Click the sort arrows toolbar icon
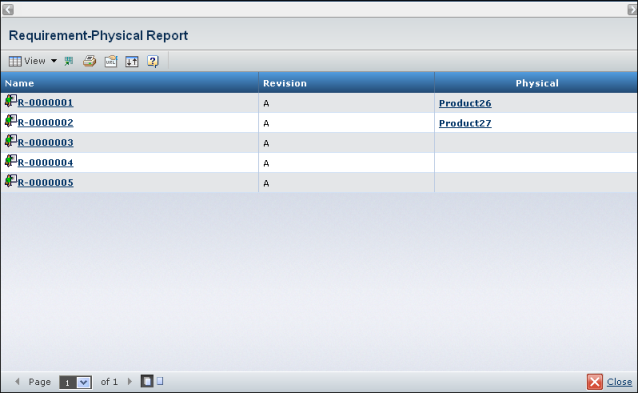 pyautogui.click(x=132, y=61)
